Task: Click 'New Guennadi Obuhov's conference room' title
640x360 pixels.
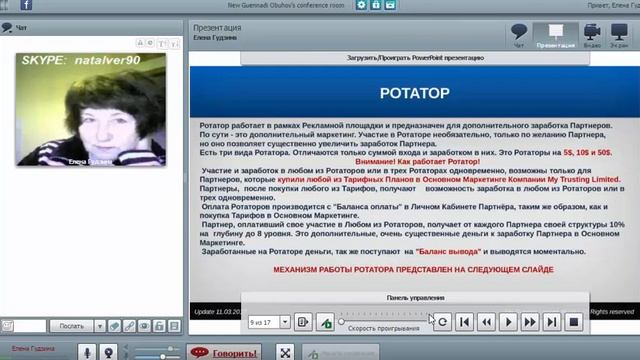Action: point(286,5)
